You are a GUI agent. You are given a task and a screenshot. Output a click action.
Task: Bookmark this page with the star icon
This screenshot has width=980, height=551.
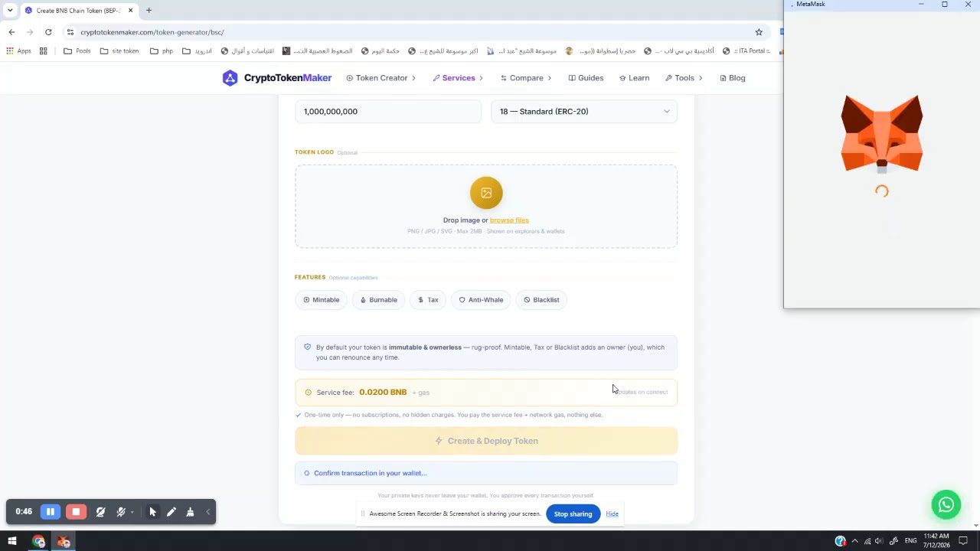tap(759, 32)
